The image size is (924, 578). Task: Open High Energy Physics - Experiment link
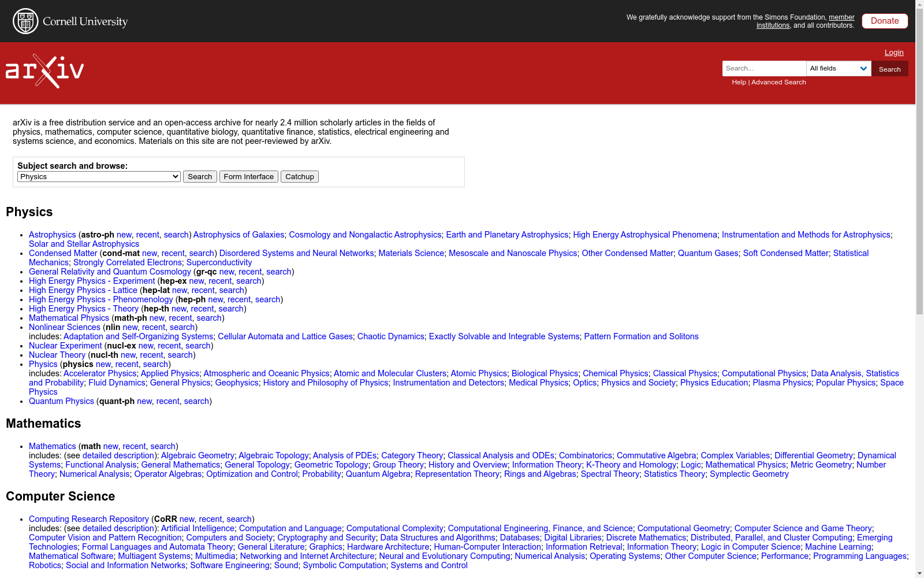[x=92, y=281]
